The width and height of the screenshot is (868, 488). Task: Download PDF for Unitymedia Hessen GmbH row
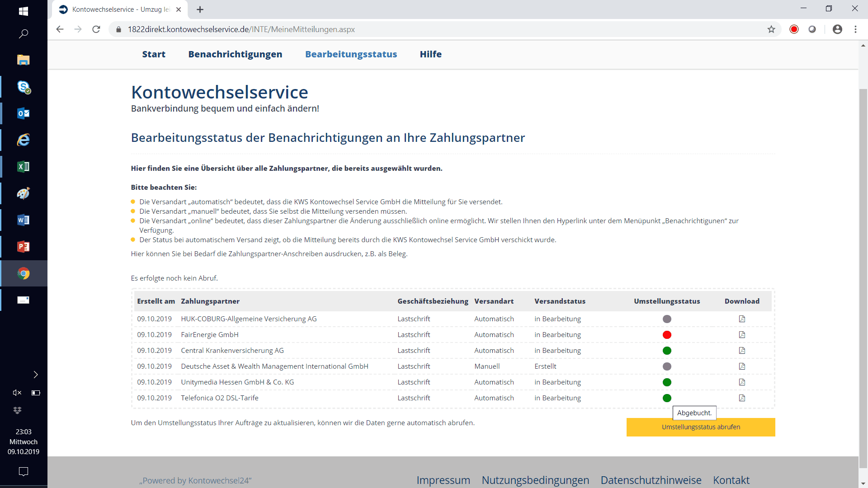point(742,382)
